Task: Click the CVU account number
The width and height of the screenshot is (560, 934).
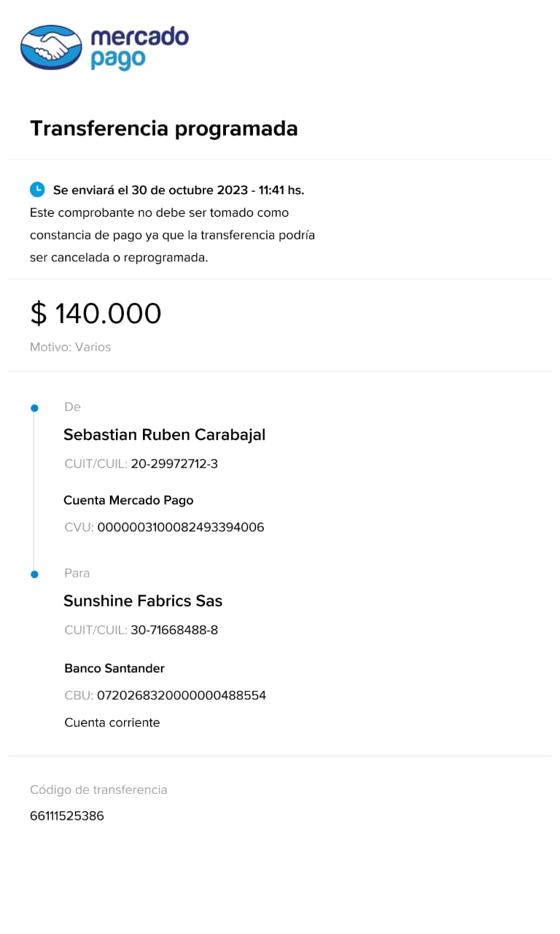Action: 180,528
